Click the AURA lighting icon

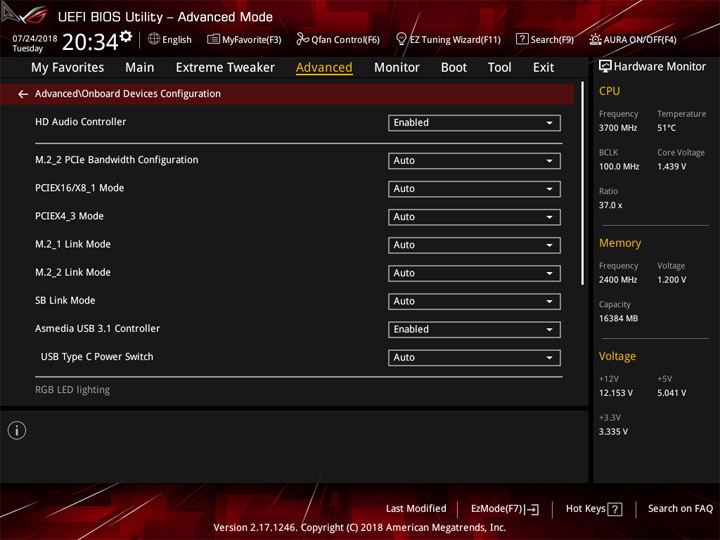(x=595, y=39)
